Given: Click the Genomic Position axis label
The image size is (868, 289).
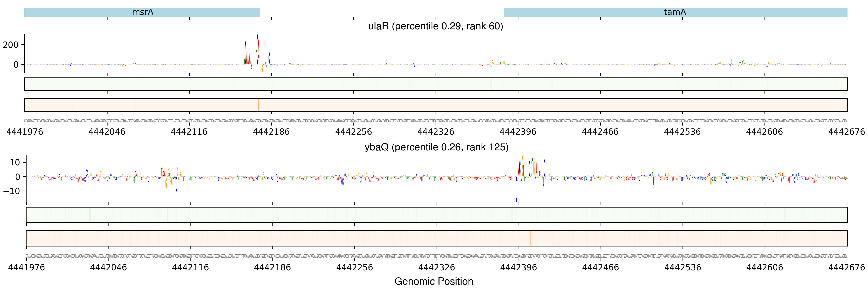Looking at the screenshot, I should (434, 281).
